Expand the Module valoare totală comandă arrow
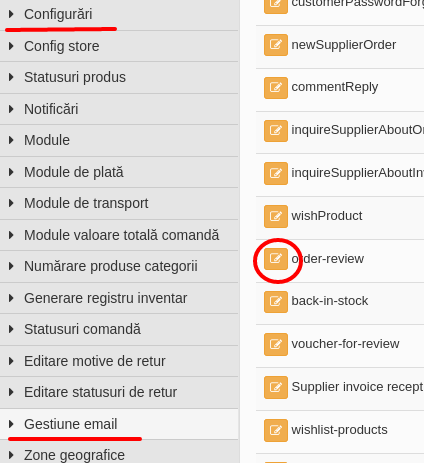Screen dimensions: 424x463 pos(11,235)
